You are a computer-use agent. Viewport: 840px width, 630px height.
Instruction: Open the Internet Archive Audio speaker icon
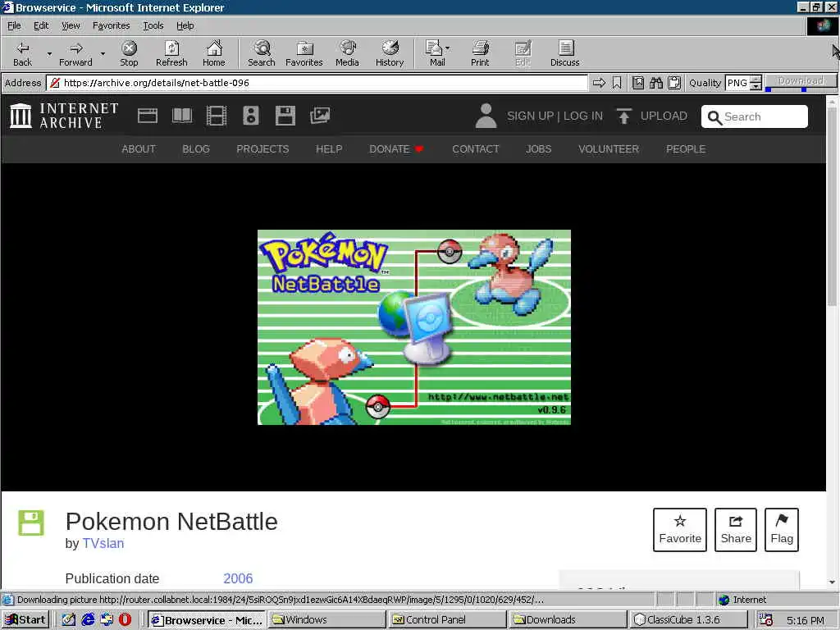click(x=251, y=116)
